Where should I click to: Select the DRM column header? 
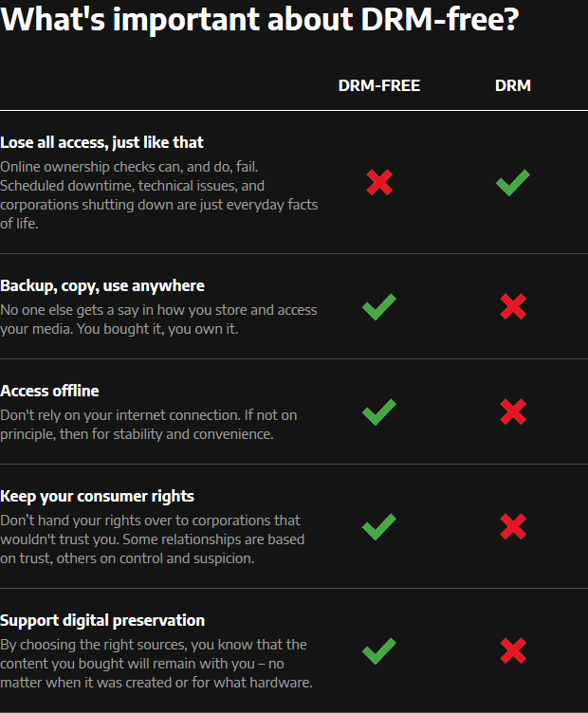[513, 85]
